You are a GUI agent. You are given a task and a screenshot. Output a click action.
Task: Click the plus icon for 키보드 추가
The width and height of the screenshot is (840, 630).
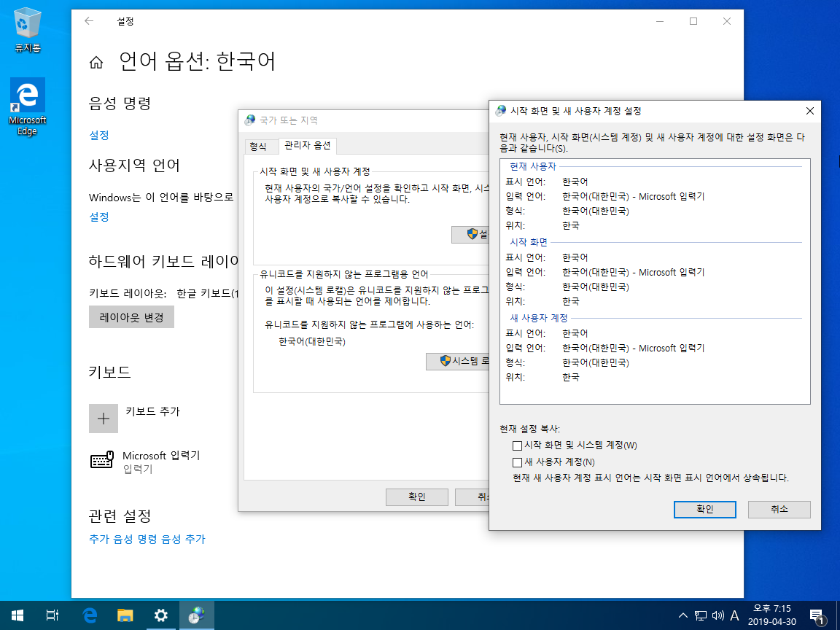(x=104, y=419)
